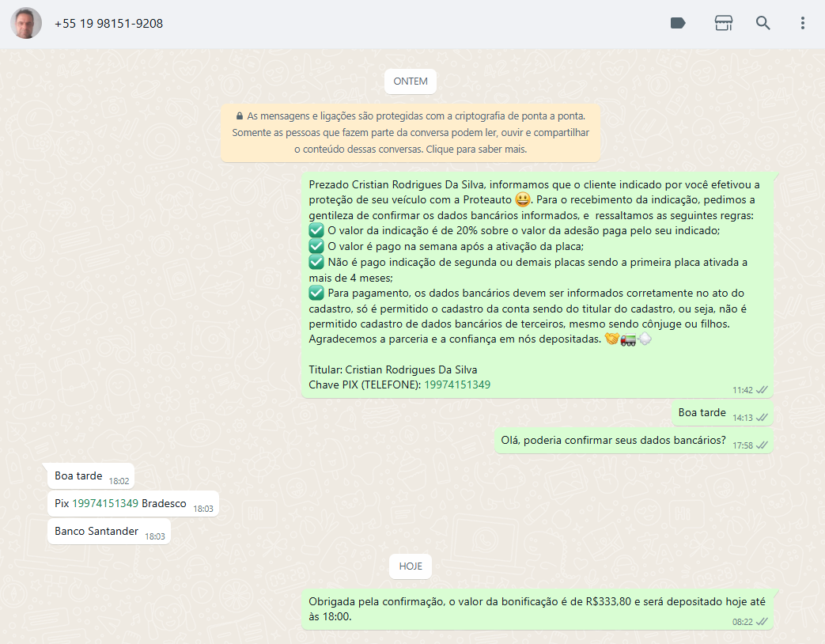Click the label tag icon in header
The image size is (825, 644).
[x=678, y=23]
